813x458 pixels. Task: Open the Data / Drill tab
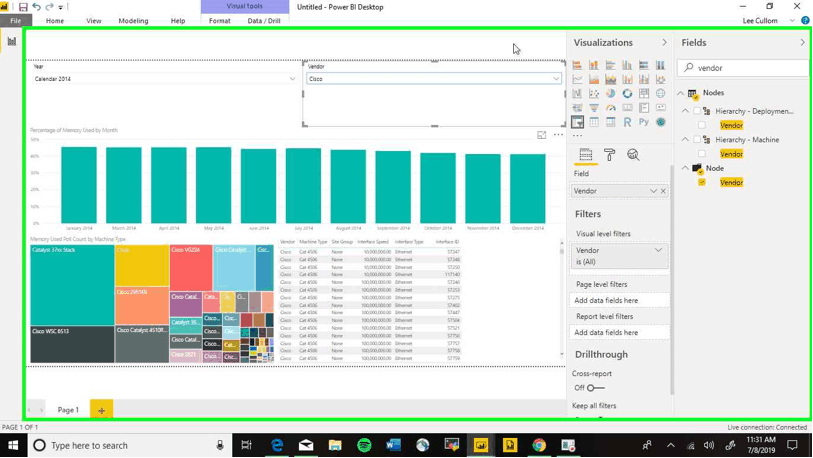coord(264,21)
